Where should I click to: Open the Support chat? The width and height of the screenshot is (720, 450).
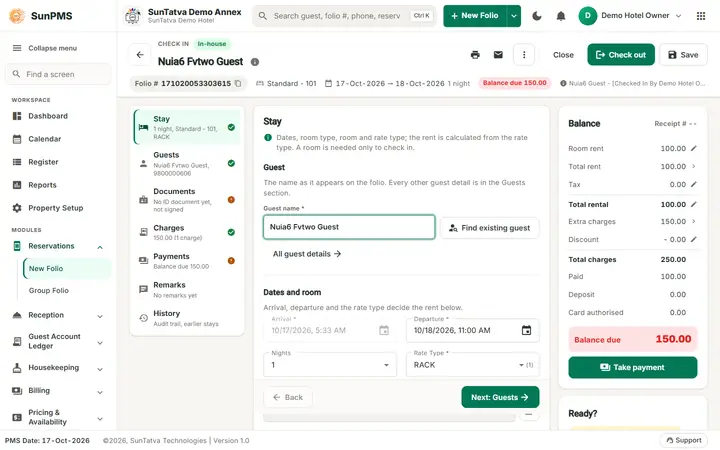(x=684, y=440)
